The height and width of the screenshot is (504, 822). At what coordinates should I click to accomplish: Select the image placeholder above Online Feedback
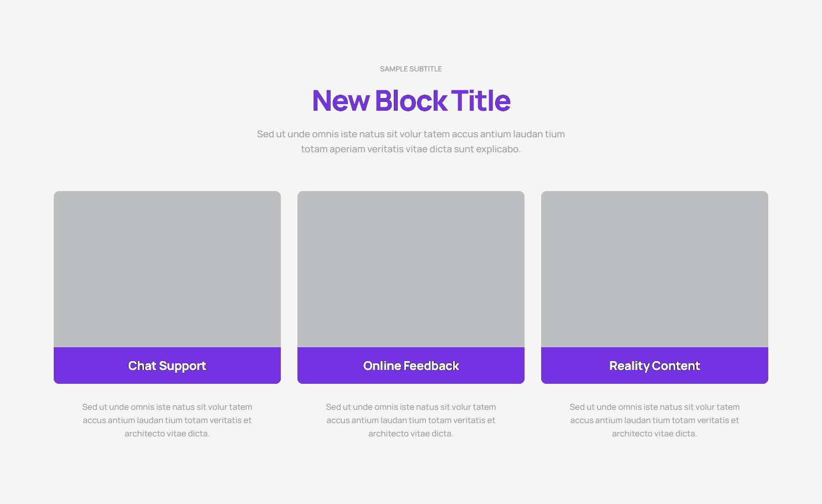[x=411, y=269]
